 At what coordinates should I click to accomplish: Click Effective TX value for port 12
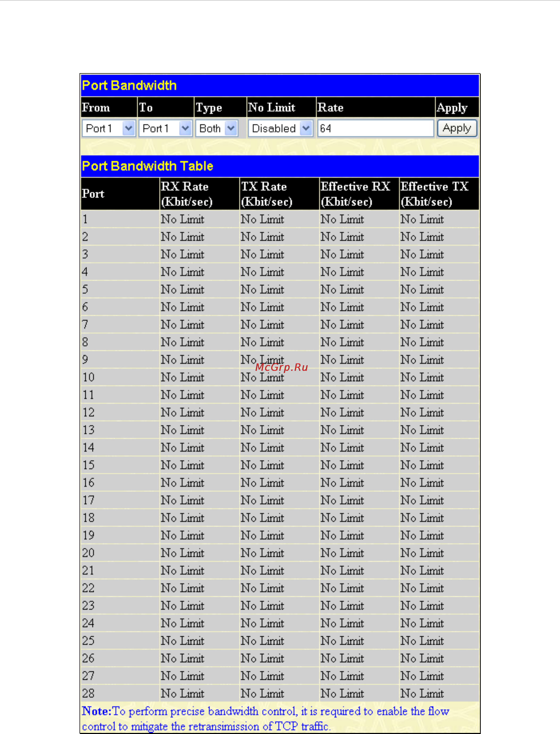[x=422, y=412]
